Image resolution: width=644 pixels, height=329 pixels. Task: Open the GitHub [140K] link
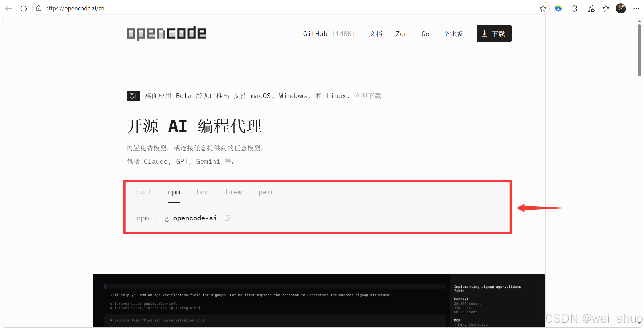pos(329,34)
